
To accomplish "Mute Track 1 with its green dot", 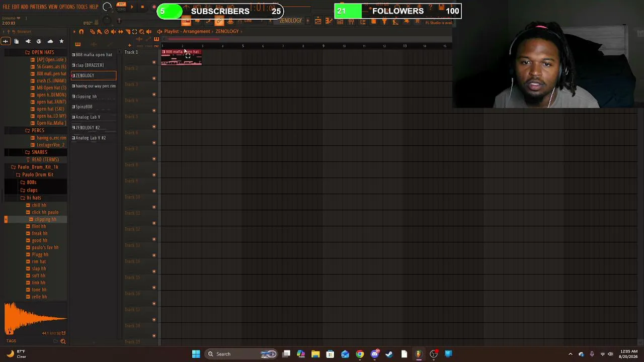I will [x=154, y=62].
